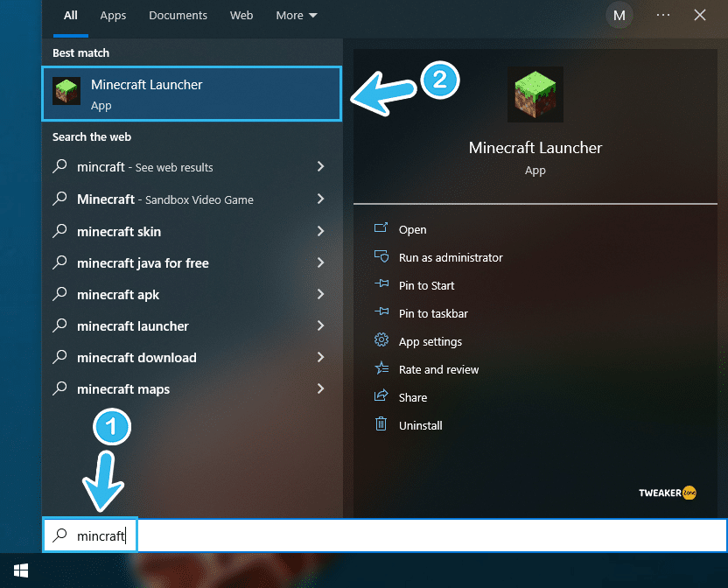Image resolution: width=728 pixels, height=588 pixels.
Task: Click the pin icon for Pin to Start
Action: [x=381, y=283]
